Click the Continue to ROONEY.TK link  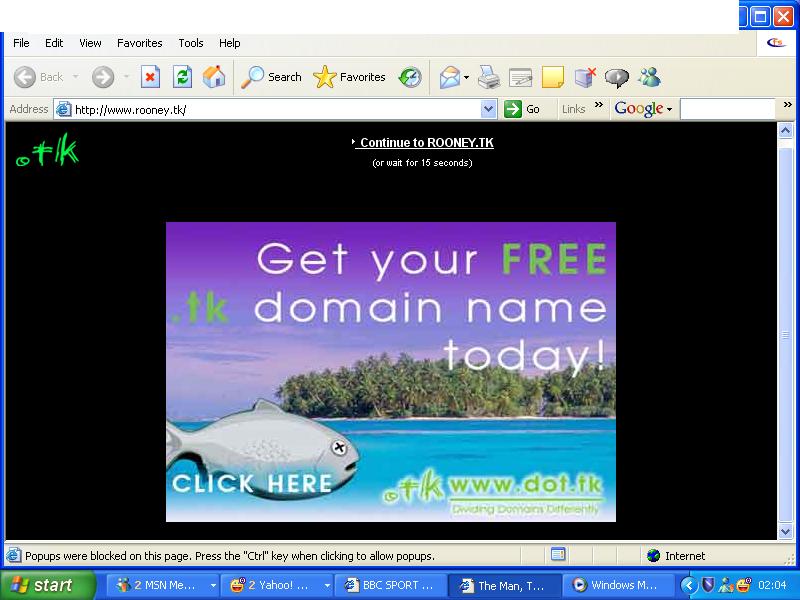(x=426, y=143)
